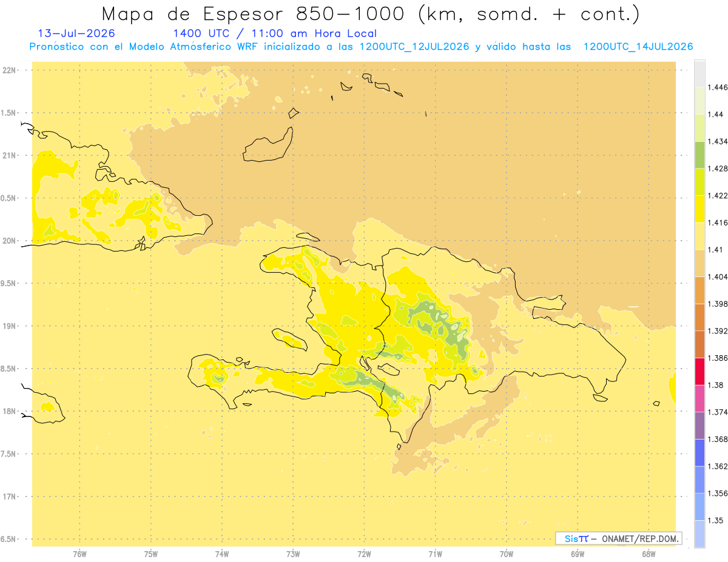Click the colorbar value '1.41'

coord(716,250)
